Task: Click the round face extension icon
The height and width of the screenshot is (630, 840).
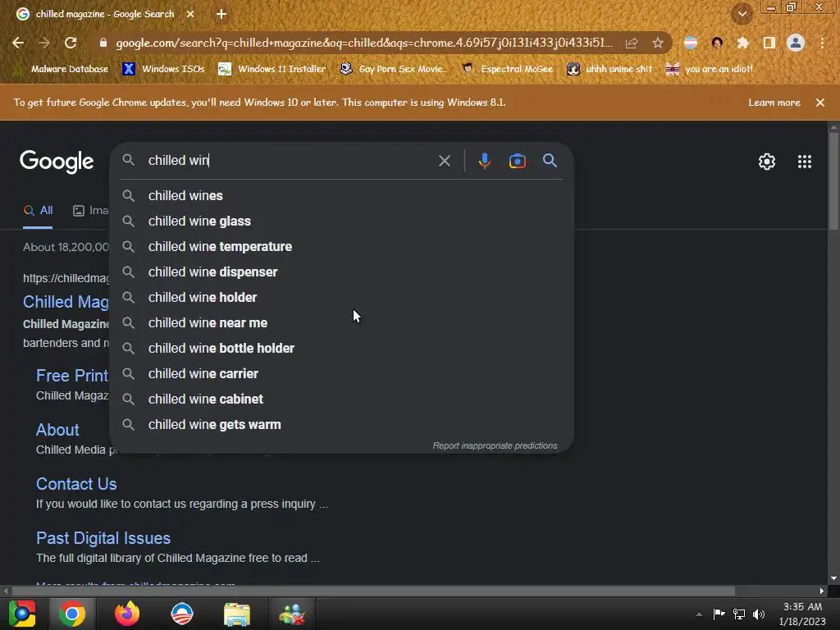Action: pos(717,43)
